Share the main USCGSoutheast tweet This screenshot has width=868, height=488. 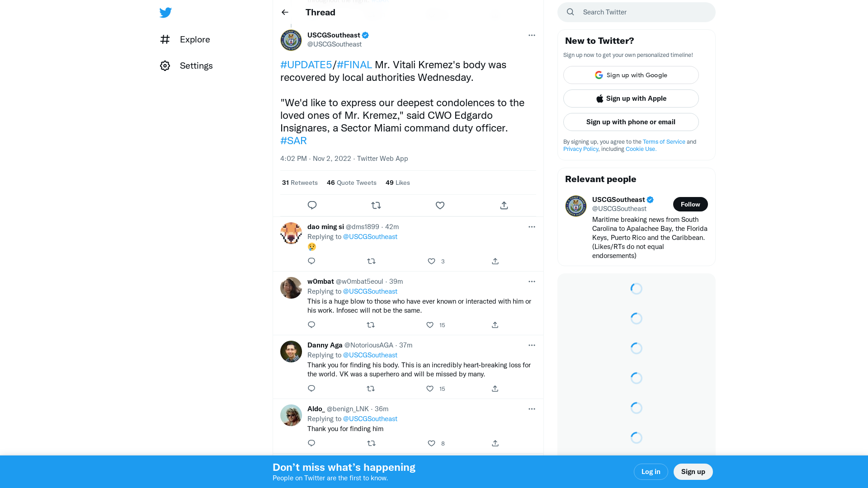coord(504,206)
